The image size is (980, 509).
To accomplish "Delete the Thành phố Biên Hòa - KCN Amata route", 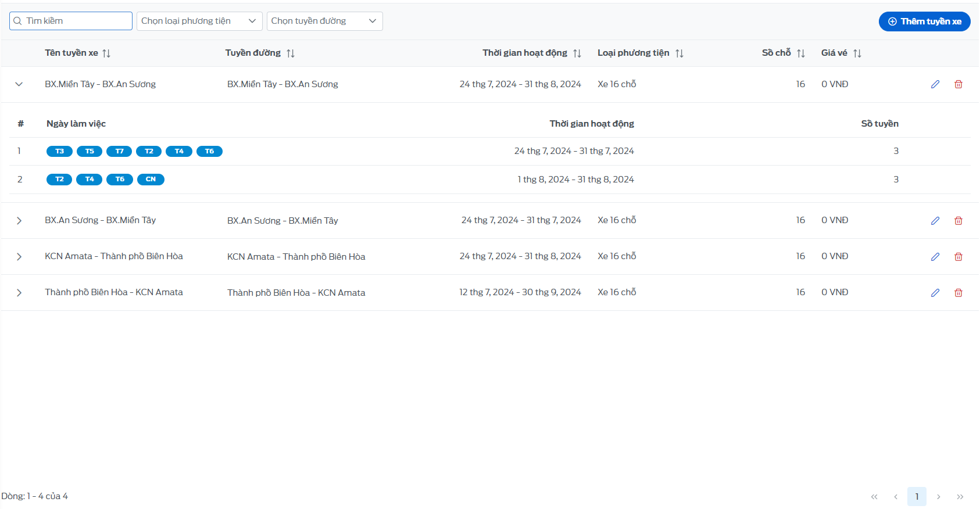I will tap(958, 293).
